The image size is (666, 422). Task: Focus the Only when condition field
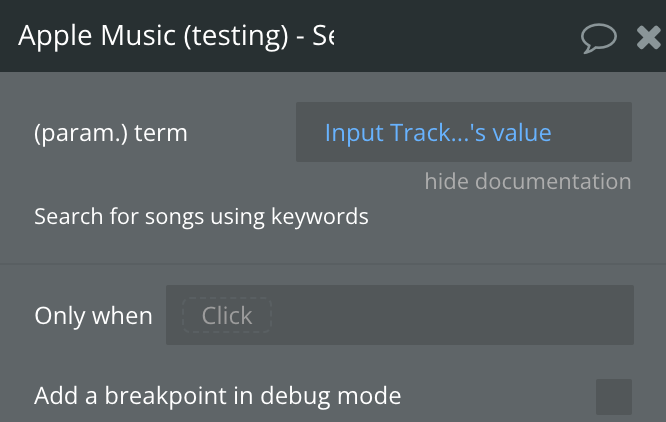coord(400,315)
